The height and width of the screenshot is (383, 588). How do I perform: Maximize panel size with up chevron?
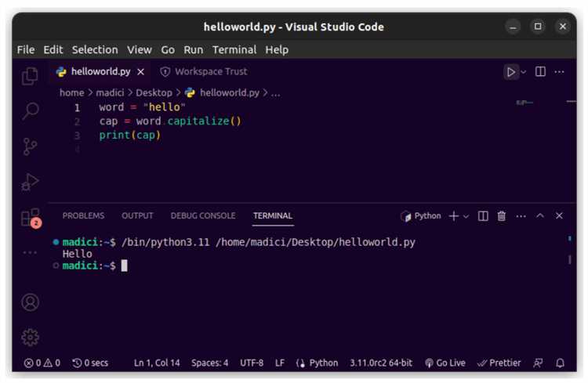540,215
